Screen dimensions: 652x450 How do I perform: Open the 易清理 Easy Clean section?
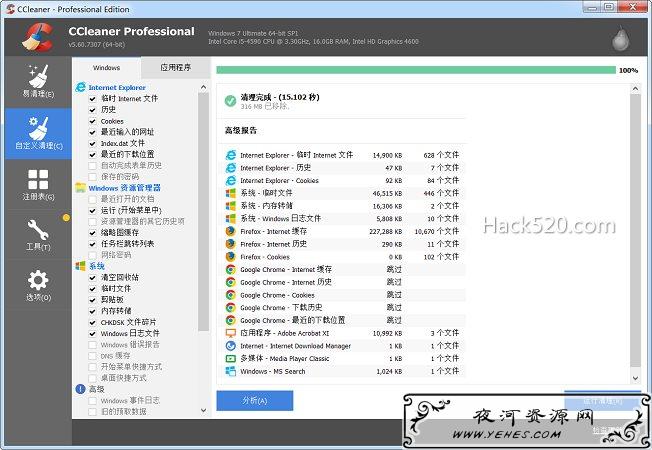coord(38,82)
